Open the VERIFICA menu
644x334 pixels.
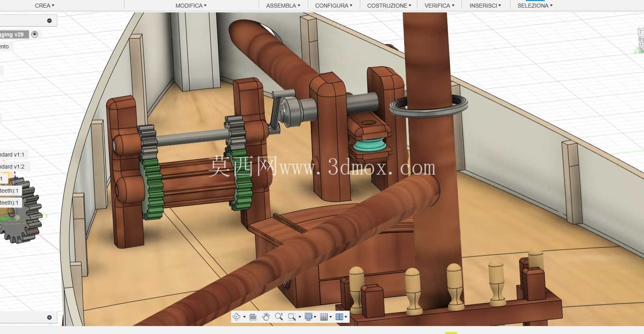(439, 6)
